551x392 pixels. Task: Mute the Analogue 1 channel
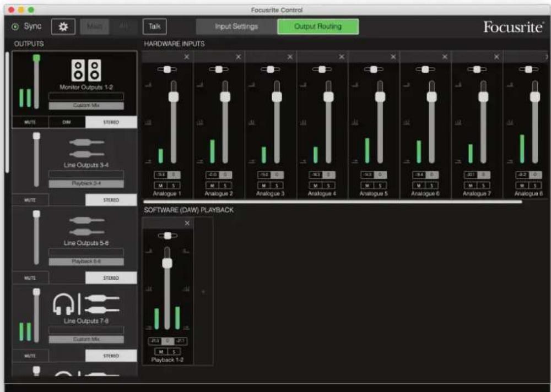tap(160, 186)
